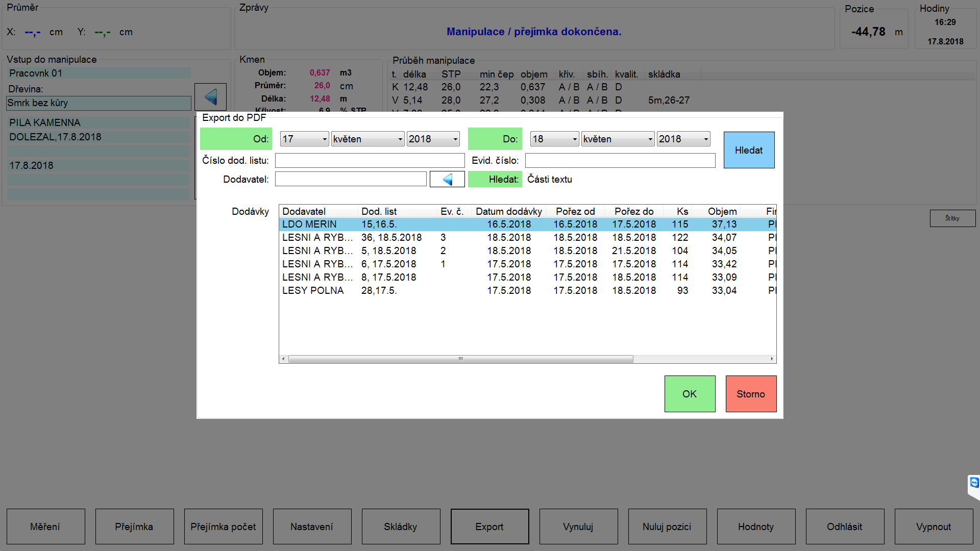Click the blue arrow icon next to Dodavatel field
980x551 pixels.
(447, 179)
